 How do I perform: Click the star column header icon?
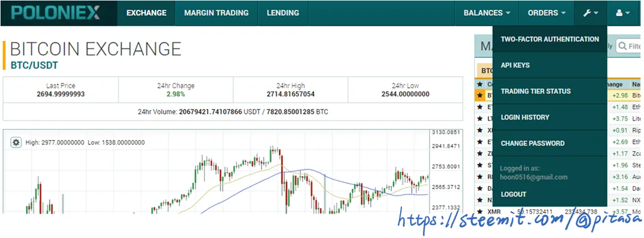click(479, 84)
